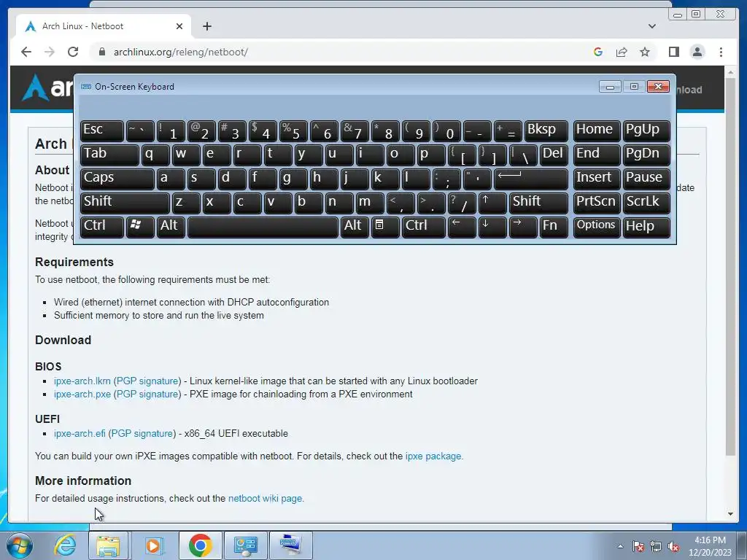Open the Windows Start menu
Image resolution: width=747 pixels, height=560 pixels.
(19, 545)
